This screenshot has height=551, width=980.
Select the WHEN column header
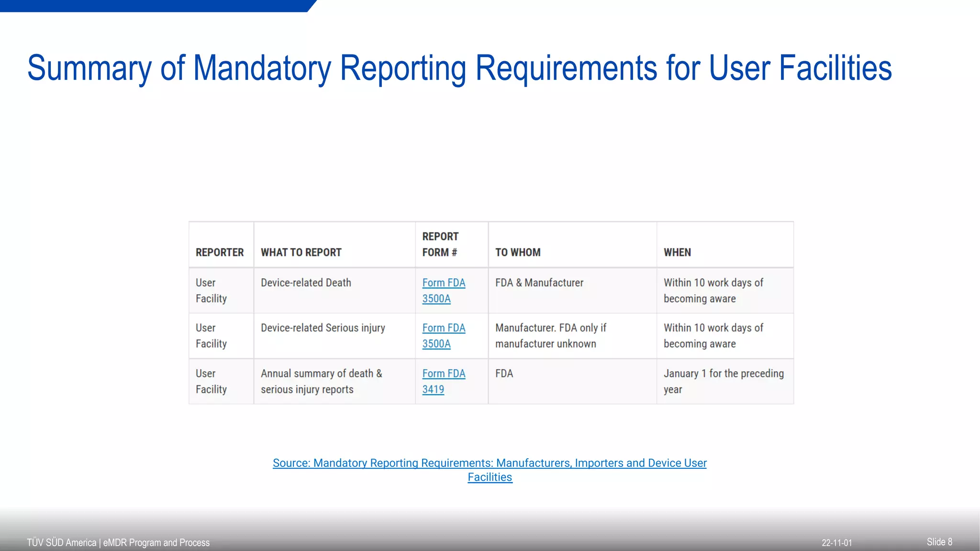(677, 253)
